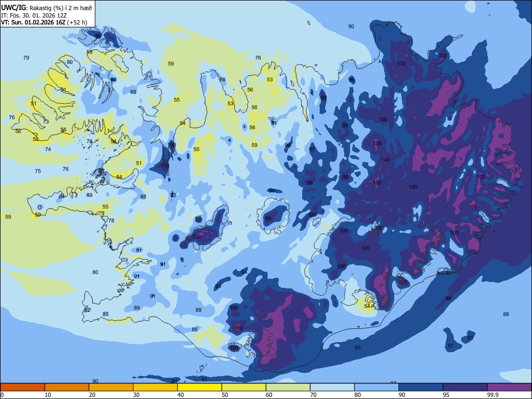
Task: Click the '30' legend scale label
Action: click(x=136, y=395)
